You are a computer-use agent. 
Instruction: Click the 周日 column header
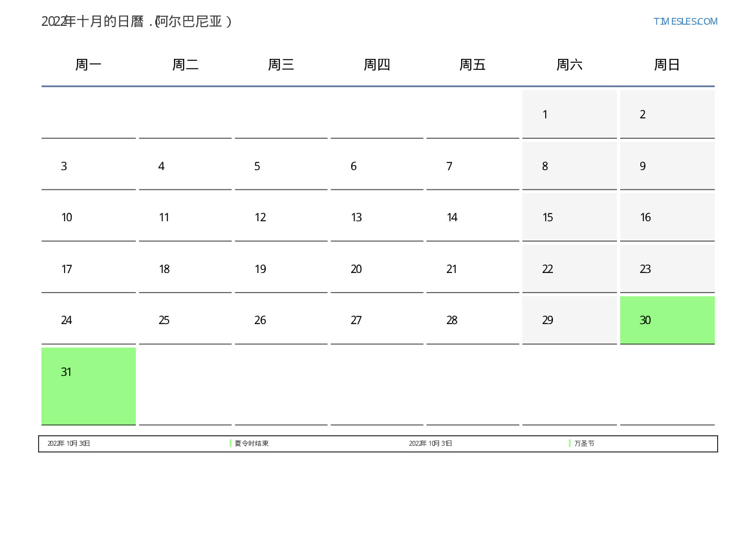coord(667,65)
